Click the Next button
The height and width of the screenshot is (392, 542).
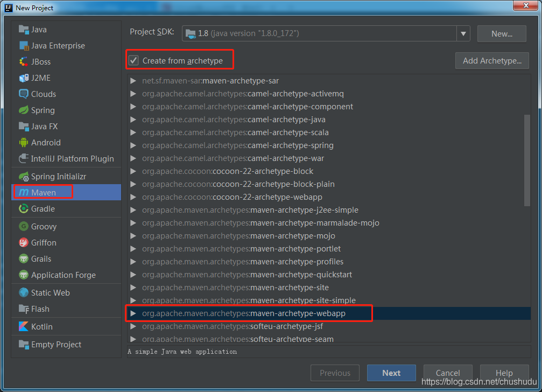[x=391, y=373]
